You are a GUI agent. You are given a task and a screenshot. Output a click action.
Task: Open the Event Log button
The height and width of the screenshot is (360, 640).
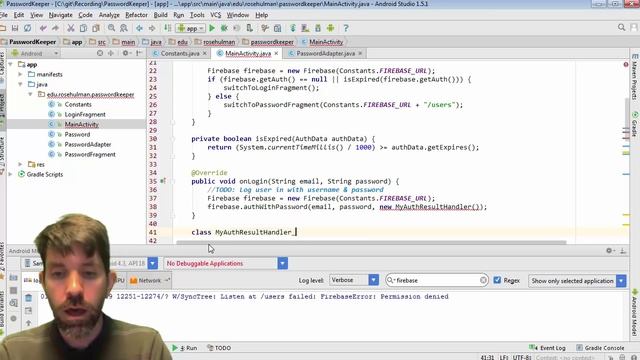pos(547,348)
